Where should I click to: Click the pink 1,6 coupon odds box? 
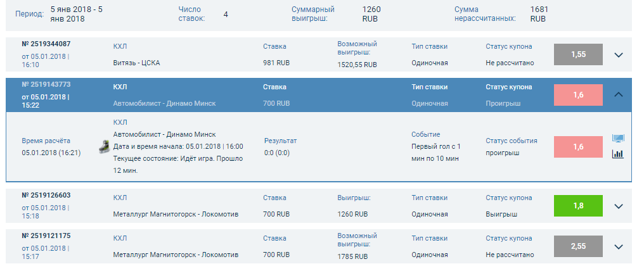tap(578, 95)
